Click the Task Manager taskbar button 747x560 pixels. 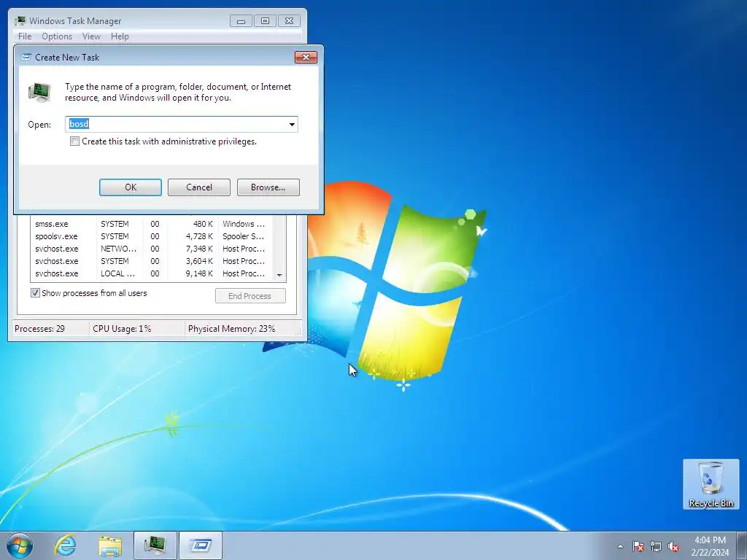pos(155,545)
